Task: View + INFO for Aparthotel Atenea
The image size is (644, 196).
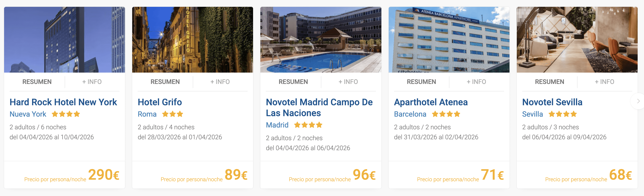Action: coord(476,82)
